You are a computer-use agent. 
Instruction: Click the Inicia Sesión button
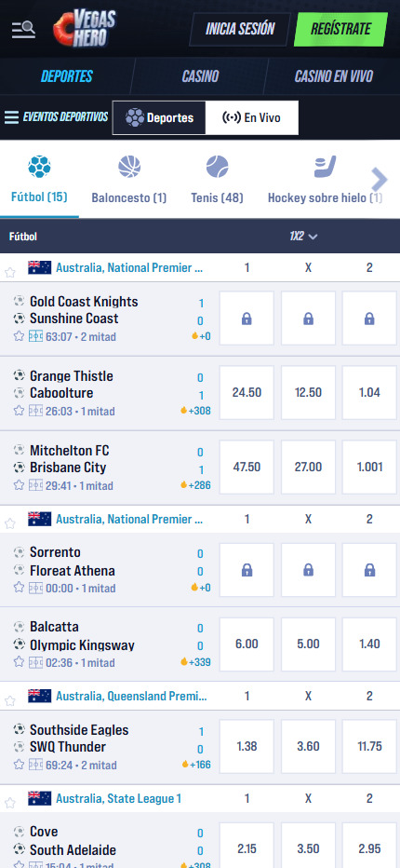tap(240, 29)
